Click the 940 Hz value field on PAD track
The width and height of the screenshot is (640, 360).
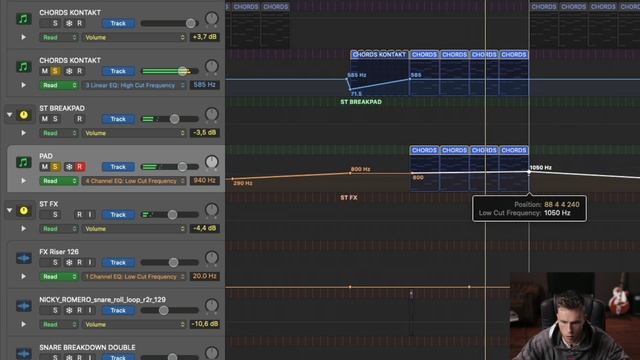coord(204,180)
